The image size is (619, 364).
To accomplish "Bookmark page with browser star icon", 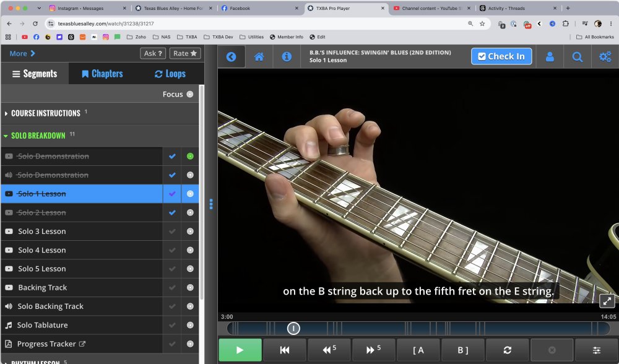I will [x=482, y=24].
